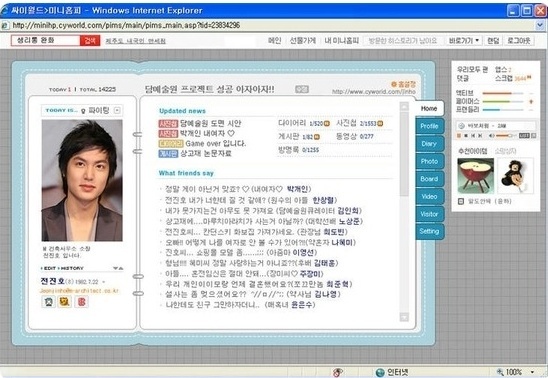The image size is (548, 378).
Task: Click the red tag beside 박개인 내여자
Action: point(168,133)
